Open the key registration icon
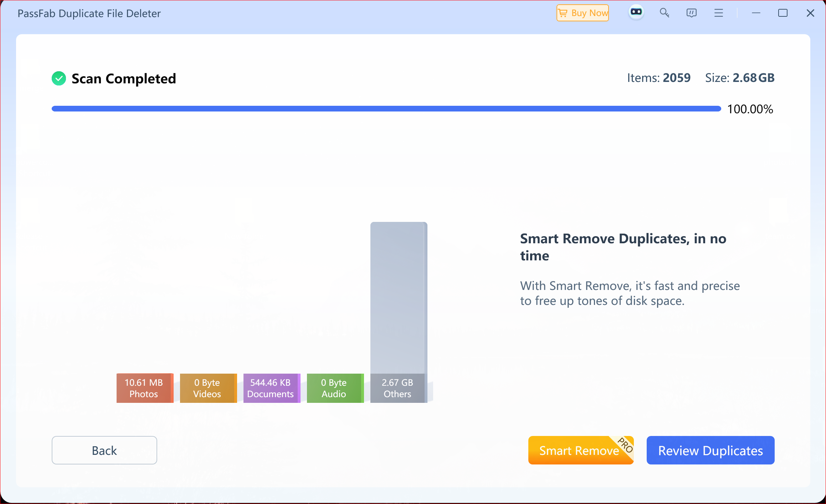This screenshot has width=826, height=504. (664, 13)
